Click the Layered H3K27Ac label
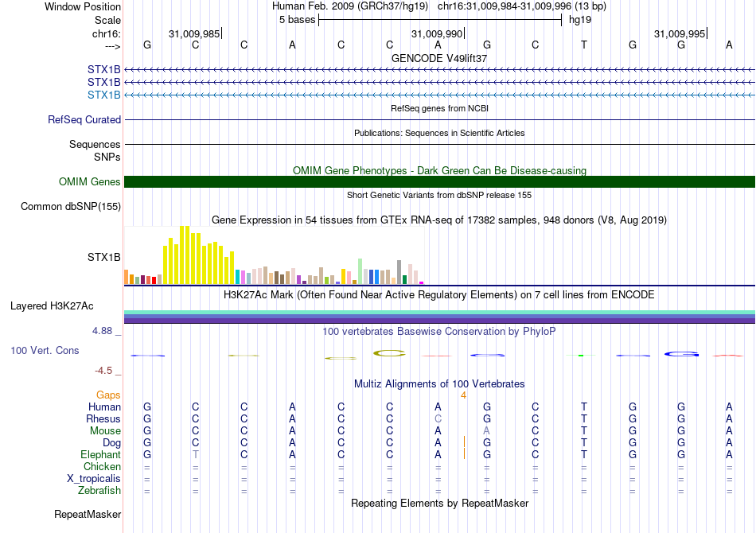Viewport: 756px width, 533px height. tap(52, 306)
